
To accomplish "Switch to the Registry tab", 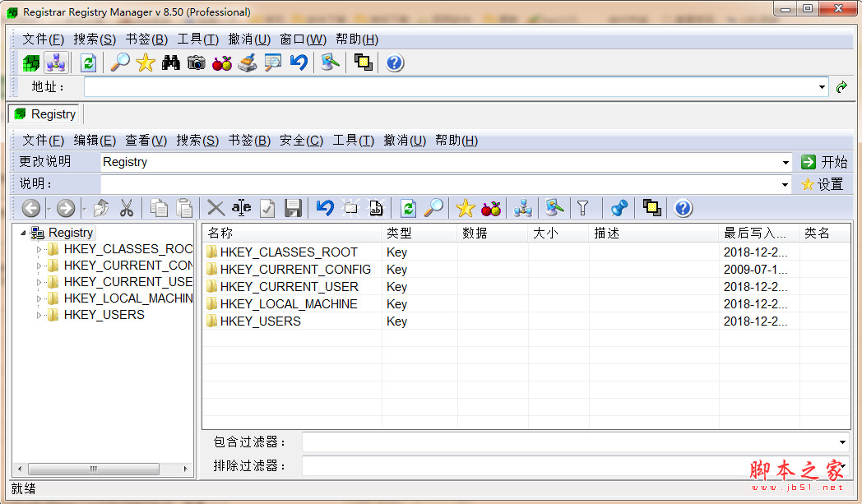I will (x=45, y=114).
